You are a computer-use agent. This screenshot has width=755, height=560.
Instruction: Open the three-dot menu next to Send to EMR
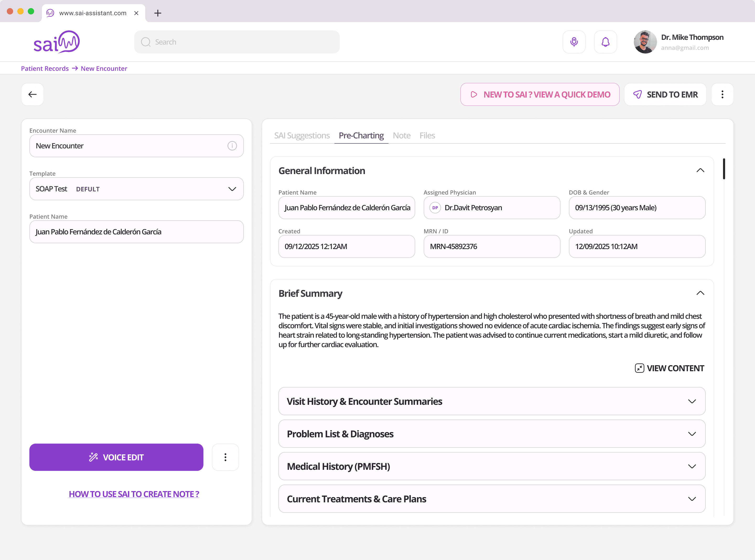click(x=722, y=94)
